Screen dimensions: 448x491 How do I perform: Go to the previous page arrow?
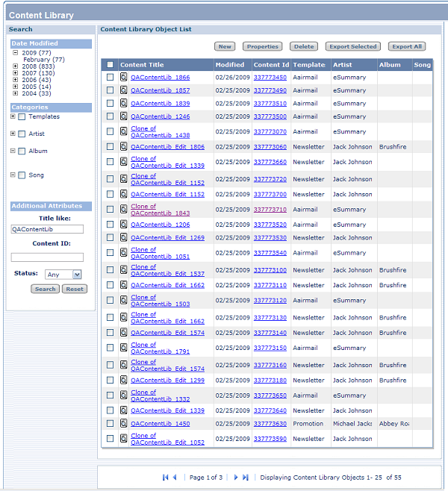[x=175, y=477]
